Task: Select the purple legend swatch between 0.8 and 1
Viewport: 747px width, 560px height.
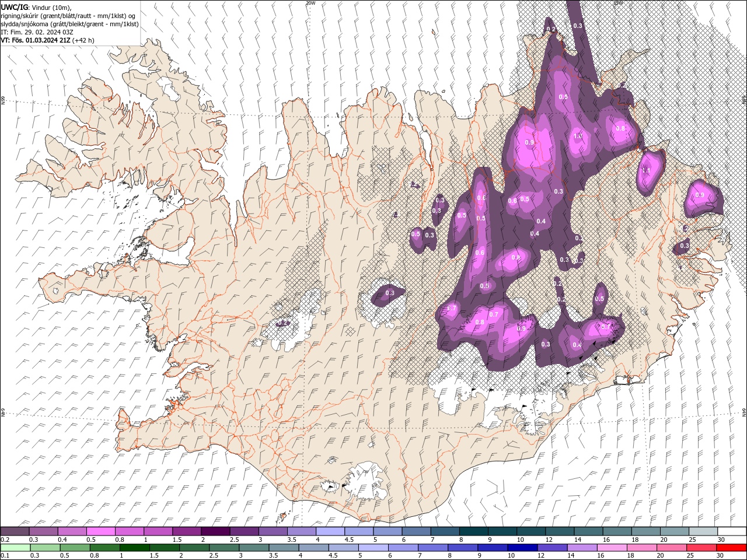Action: 130,531
